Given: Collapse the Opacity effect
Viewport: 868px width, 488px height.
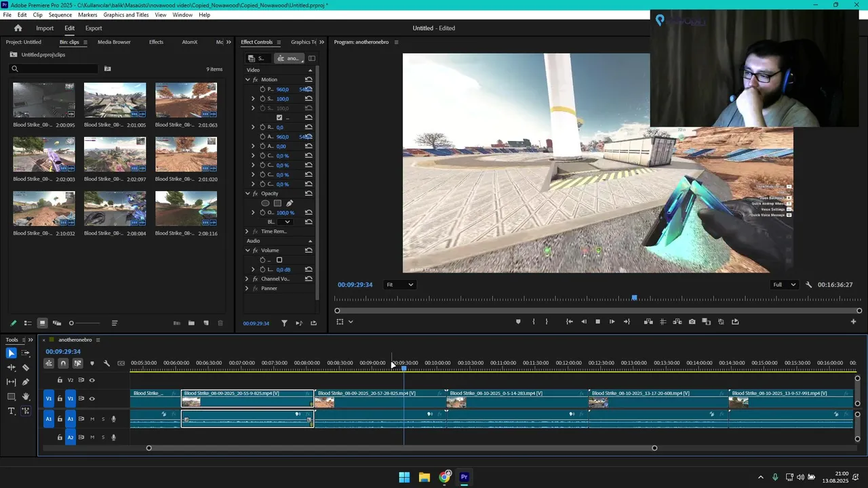Looking at the screenshot, I should tap(248, 193).
